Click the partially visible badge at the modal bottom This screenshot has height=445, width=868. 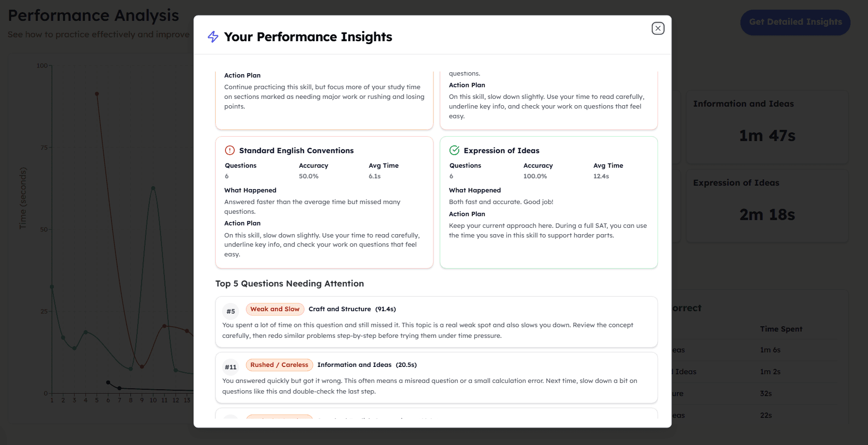(x=279, y=418)
